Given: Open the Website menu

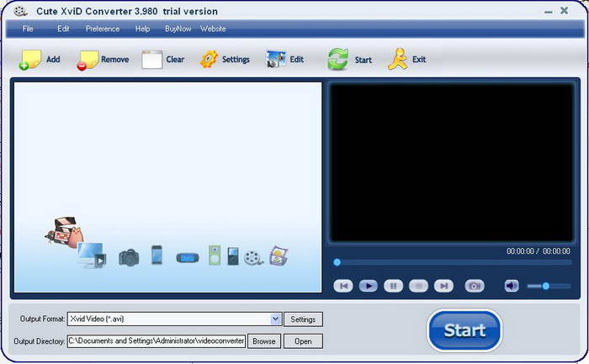Looking at the screenshot, I should 213,29.
